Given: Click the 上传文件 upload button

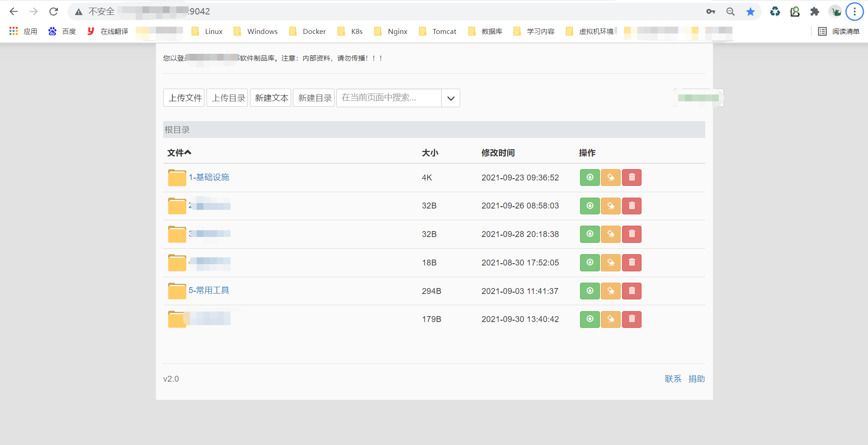Looking at the screenshot, I should 184,98.
